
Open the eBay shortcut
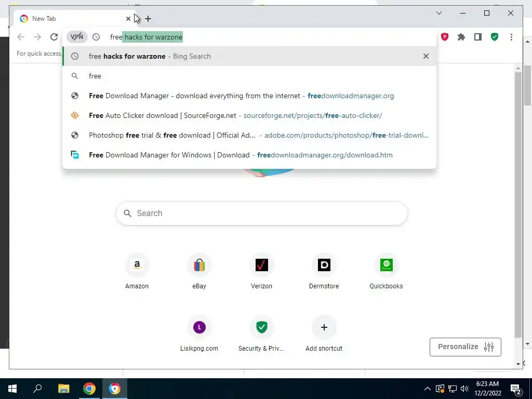tap(199, 271)
